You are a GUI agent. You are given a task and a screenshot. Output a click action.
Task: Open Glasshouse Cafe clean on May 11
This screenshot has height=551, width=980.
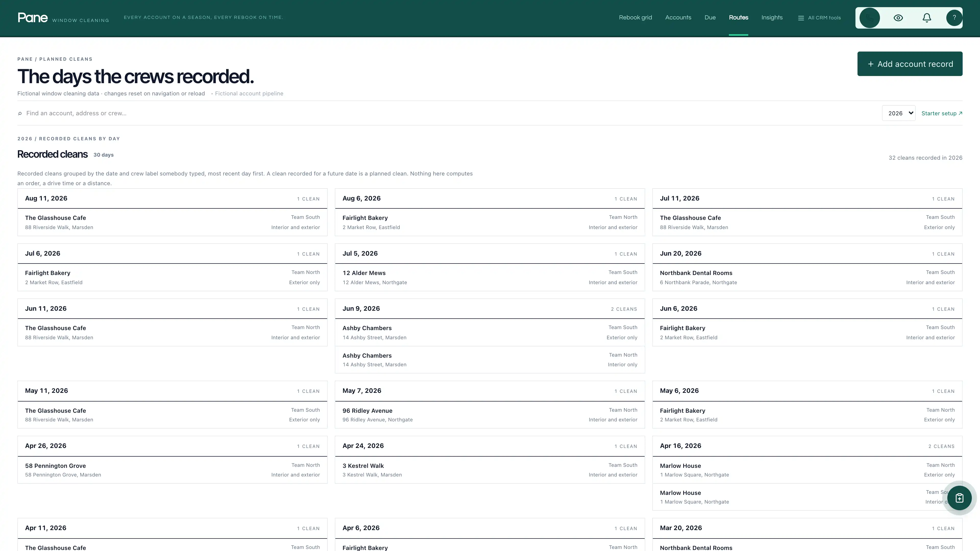(172, 415)
